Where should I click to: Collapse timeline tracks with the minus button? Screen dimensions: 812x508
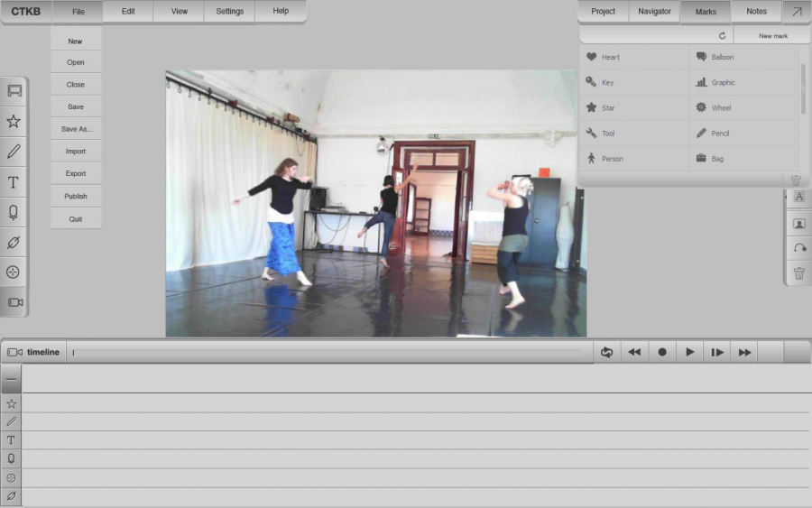click(11, 379)
